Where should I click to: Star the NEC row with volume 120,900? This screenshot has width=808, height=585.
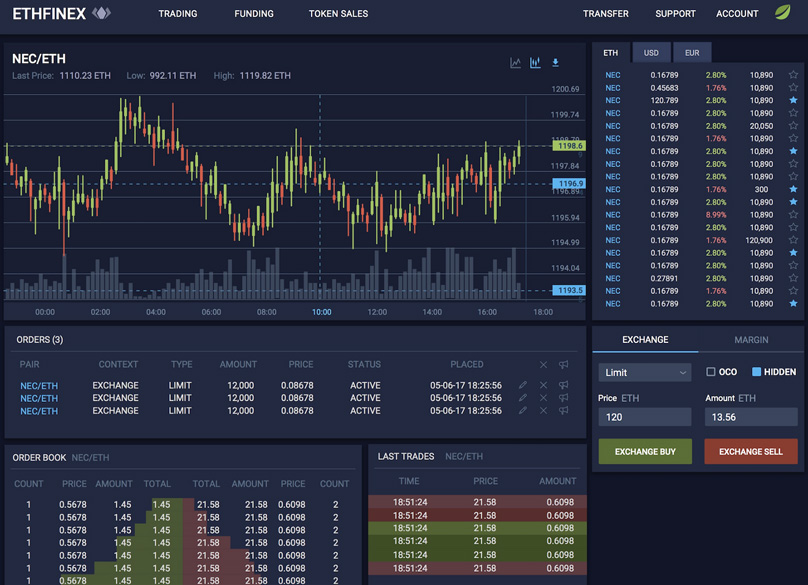[793, 240]
